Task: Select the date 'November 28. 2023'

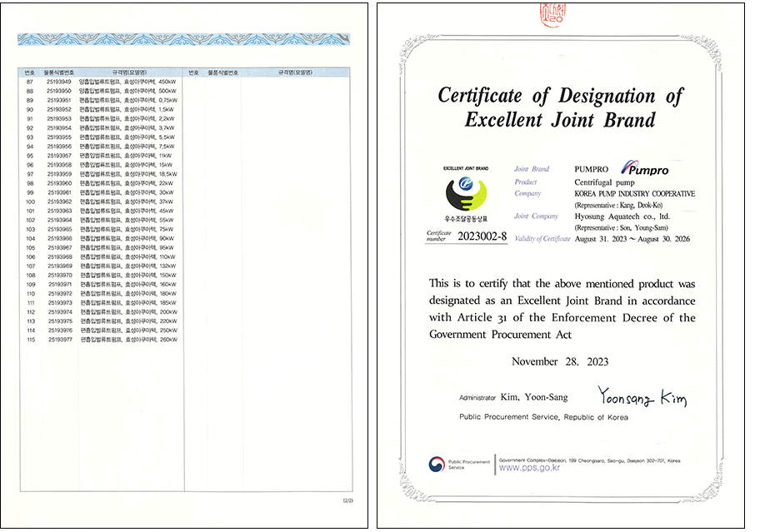Action: click(560, 361)
